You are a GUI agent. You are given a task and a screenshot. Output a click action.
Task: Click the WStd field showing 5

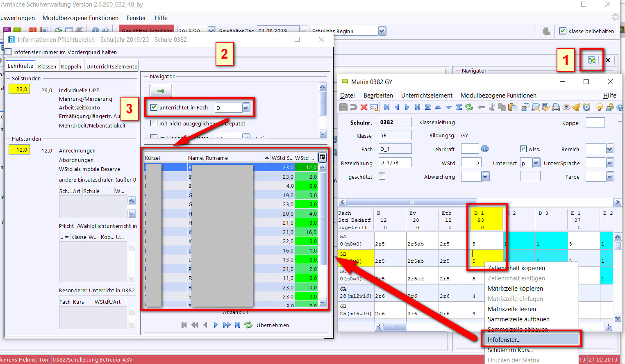click(471, 163)
